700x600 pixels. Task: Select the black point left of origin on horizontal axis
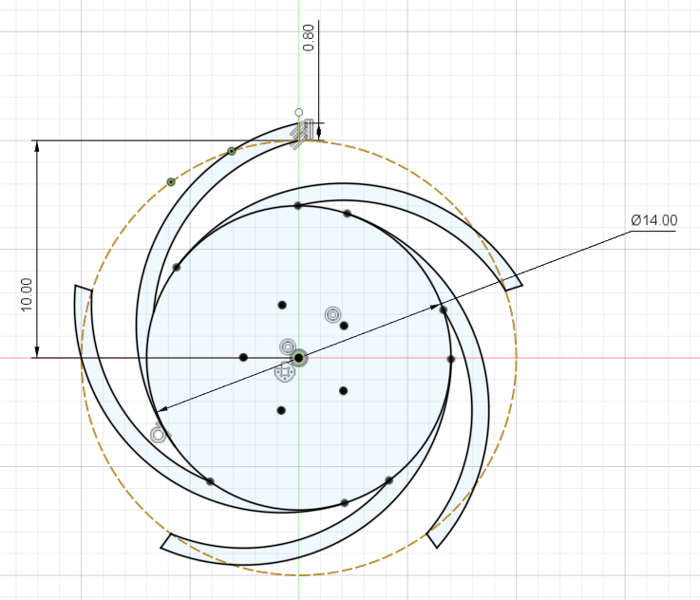[243, 357]
